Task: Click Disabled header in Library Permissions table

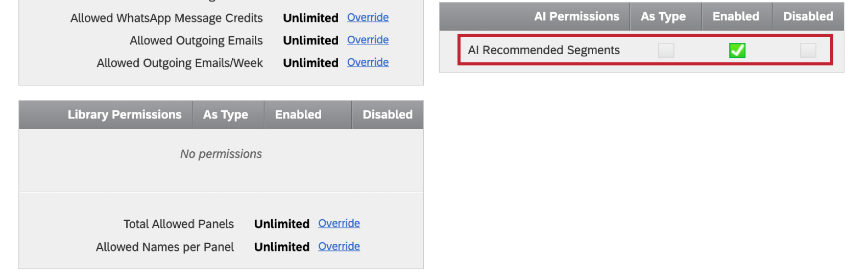Action: (x=388, y=114)
